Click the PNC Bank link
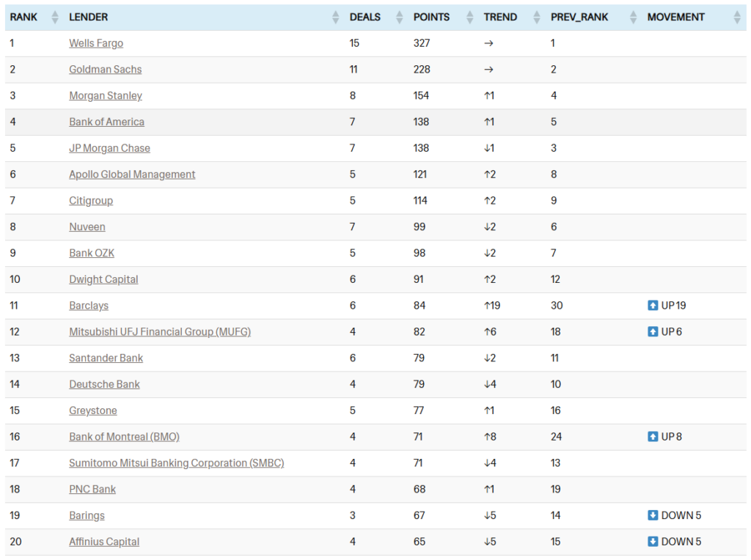This screenshot has width=751, height=560. (92, 490)
